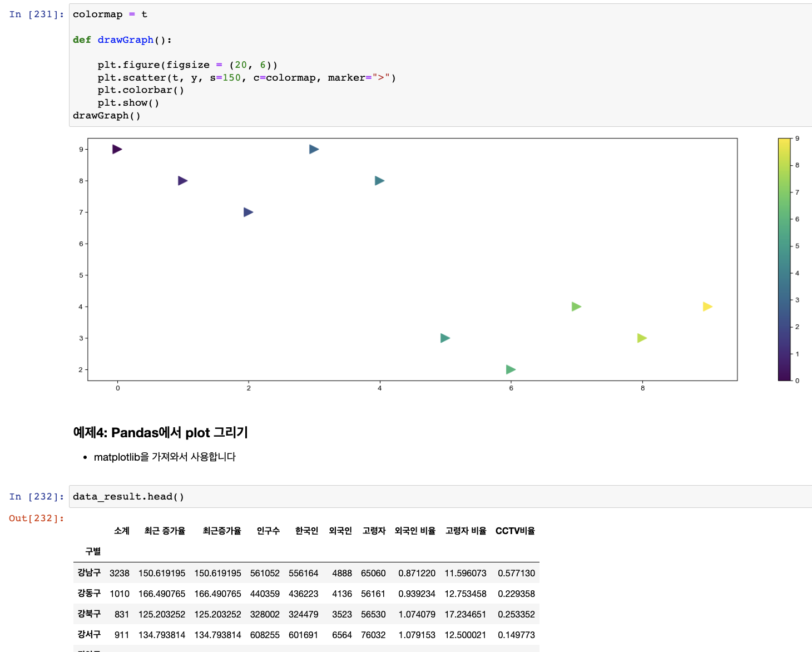Click the '강동구' row label
This screenshot has height=652, width=812.
pos(89,593)
